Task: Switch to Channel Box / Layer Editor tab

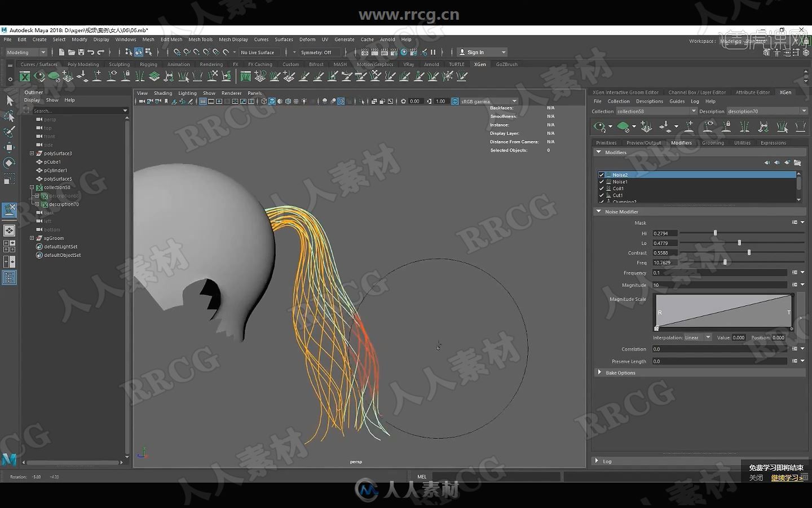Action: tap(697, 92)
